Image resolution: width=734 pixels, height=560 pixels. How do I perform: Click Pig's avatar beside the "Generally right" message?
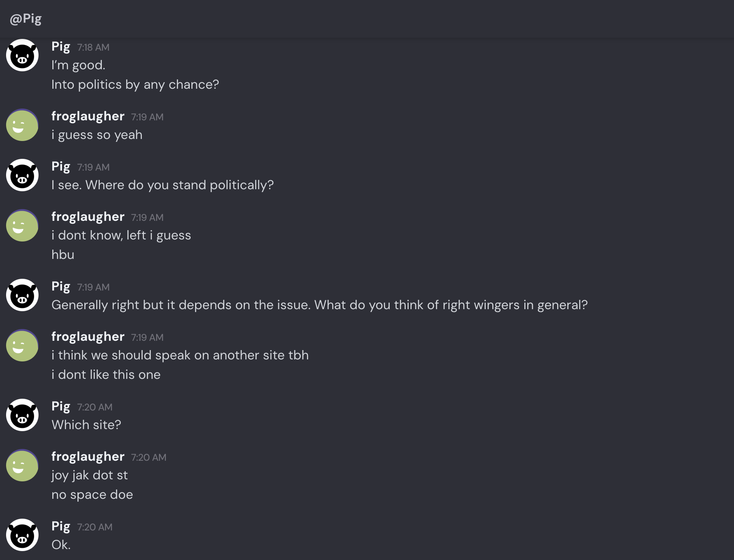[x=22, y=295]
